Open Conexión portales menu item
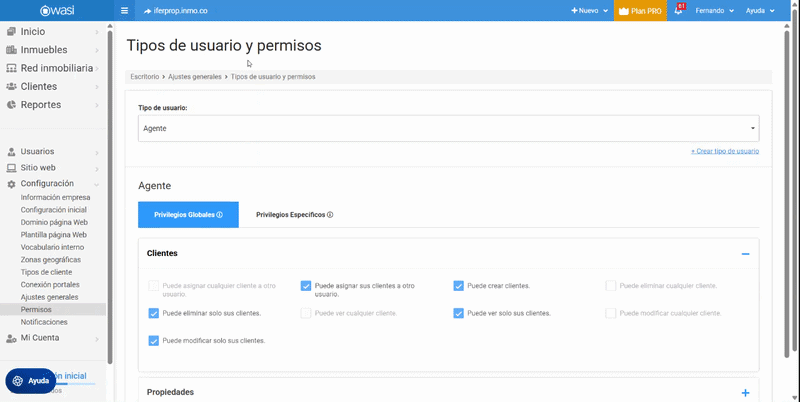Image resolution: width=800 pixels, height=402 pixels. point(50,285)
